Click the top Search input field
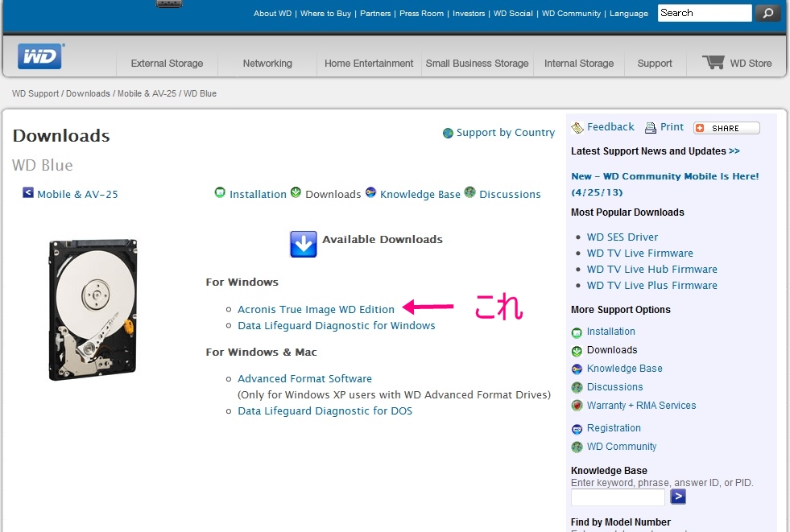The width and height of the screenshot is (790, 532). point(705,13)
